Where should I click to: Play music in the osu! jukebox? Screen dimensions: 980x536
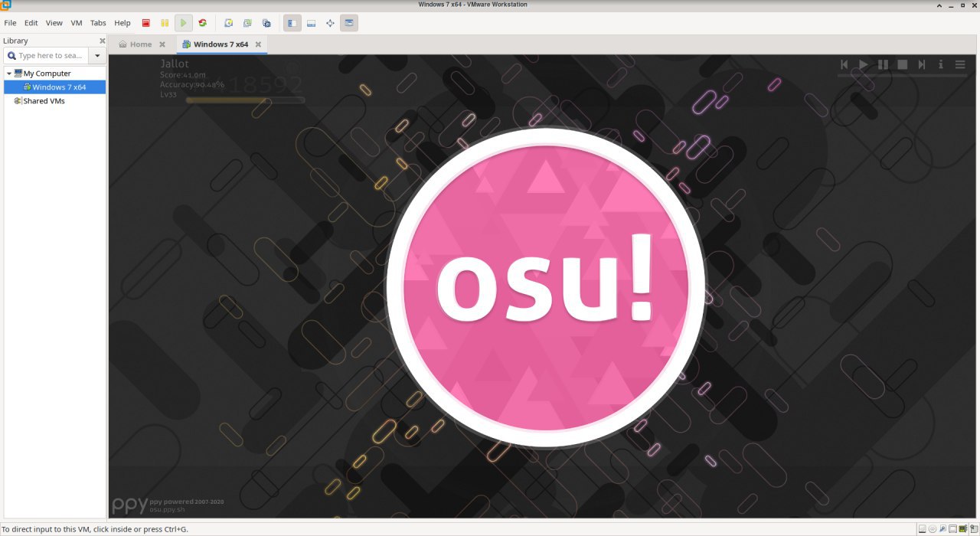[x=864, y=64]
